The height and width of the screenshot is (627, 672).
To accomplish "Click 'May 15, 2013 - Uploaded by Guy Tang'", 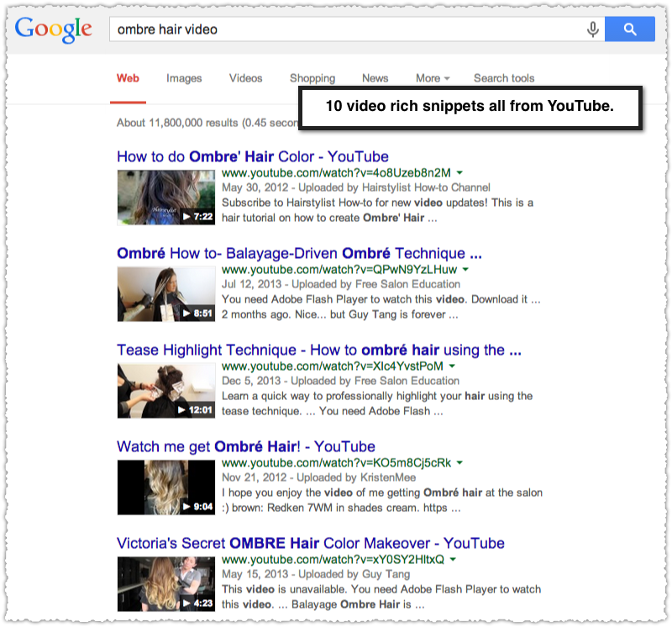I will [x=316, y=574].
